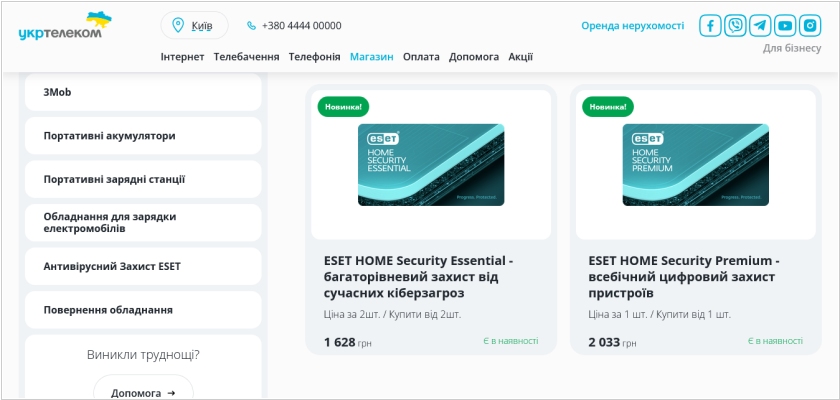This screenshot has width=840, height=400.
Task: Click the phone handset icon
Action: pyautogui.click(x=251, y=26)
